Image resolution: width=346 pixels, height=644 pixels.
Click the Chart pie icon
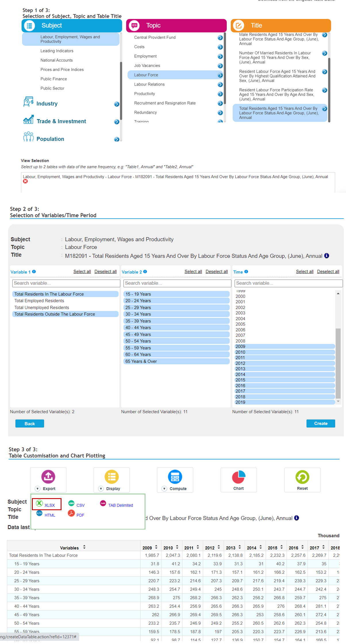coord(238,477)
